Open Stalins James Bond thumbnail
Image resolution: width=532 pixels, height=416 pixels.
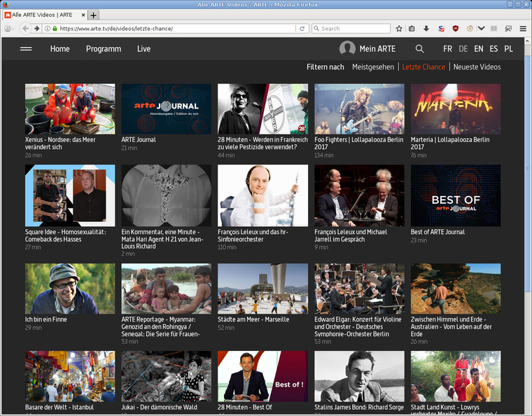click(359, 376)
